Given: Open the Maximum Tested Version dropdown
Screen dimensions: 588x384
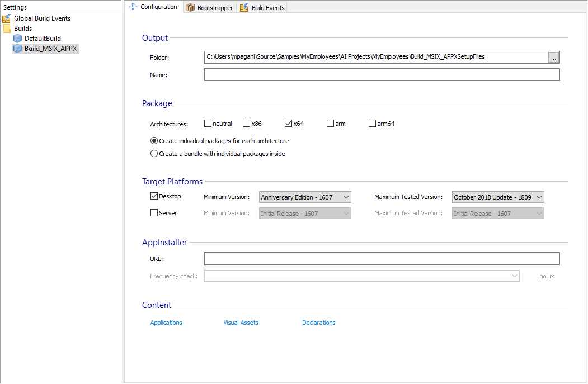Looking at the screenshot, I should pos(538,197).
